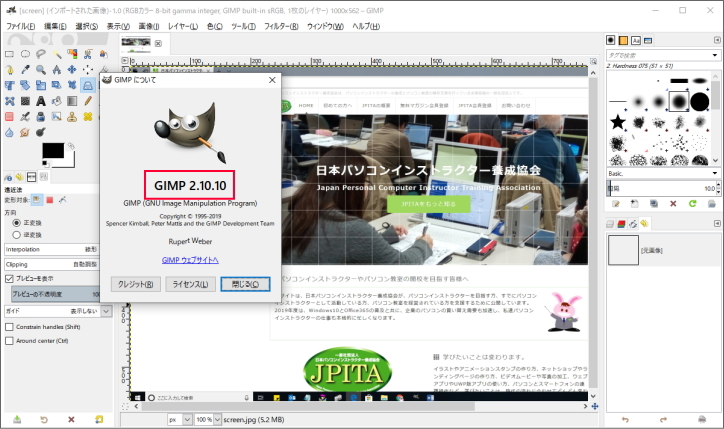Open the GIMP ウェブサイトへ link
This screenshot has width=724, height=429.
pos(190,260)
